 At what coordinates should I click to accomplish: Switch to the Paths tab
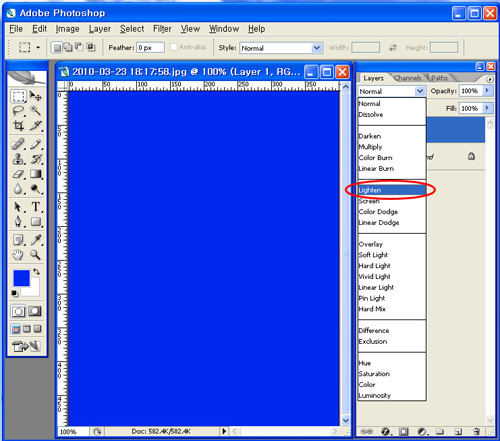[439, 78]
